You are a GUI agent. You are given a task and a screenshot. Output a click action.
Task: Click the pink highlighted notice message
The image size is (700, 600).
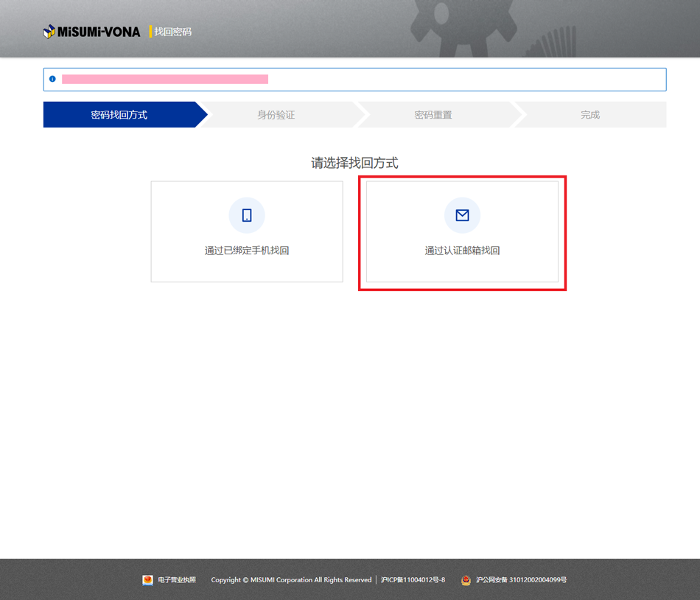tap(165, 79)
